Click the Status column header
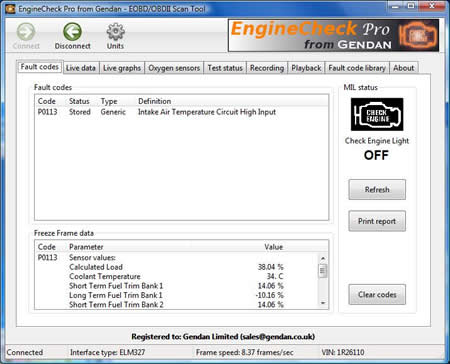This screenshot has width=450, height=364. point(79,101)
